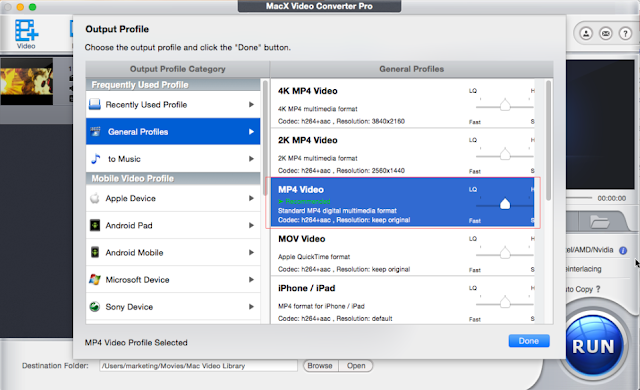This screenshot has height=390, width=640.
Task: Select Apple Device category
Action: 173,198
